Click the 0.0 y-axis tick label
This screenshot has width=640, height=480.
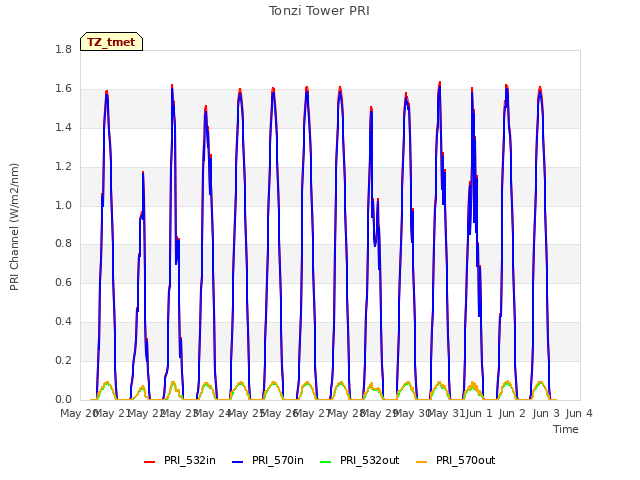[x=63, y=399]
